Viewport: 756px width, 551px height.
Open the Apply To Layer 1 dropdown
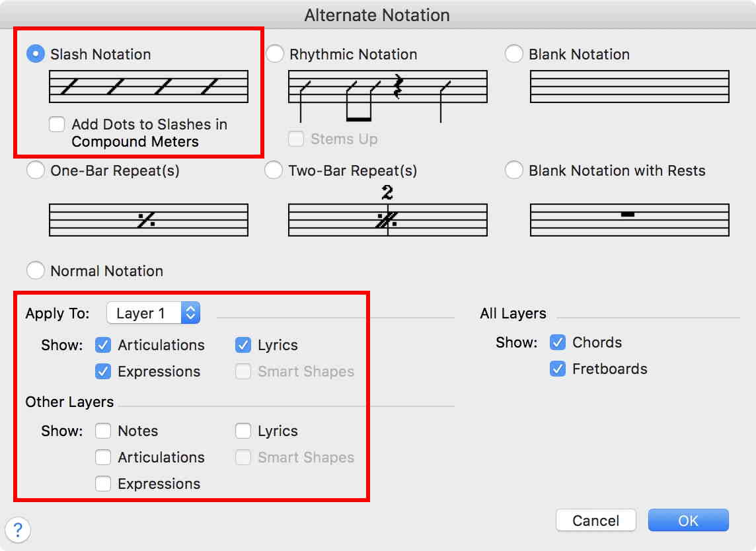tap(153, 313)
